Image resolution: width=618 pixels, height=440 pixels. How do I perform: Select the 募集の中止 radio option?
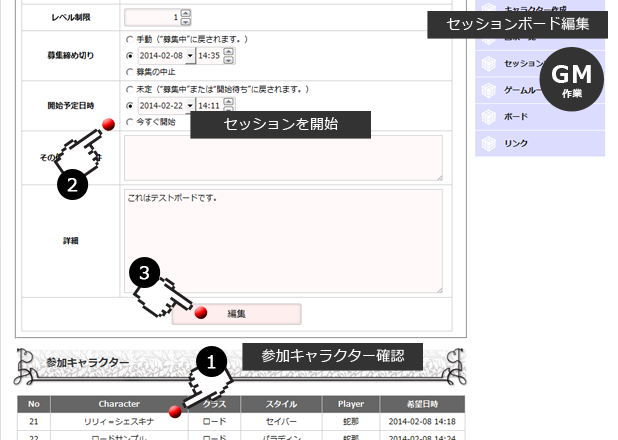tap(129, 72)
